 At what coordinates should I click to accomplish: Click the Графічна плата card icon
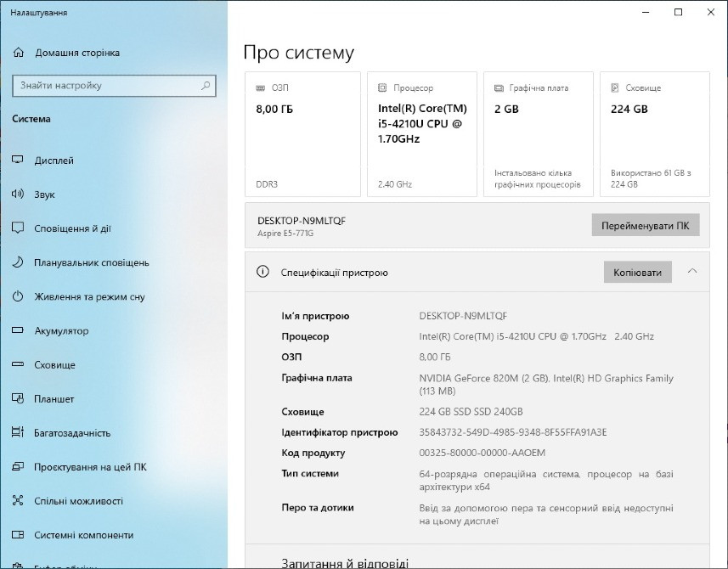499,87
